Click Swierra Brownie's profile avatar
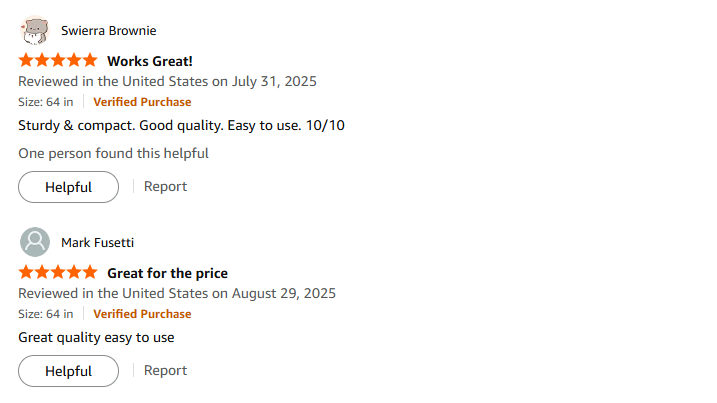 (35, 30)
